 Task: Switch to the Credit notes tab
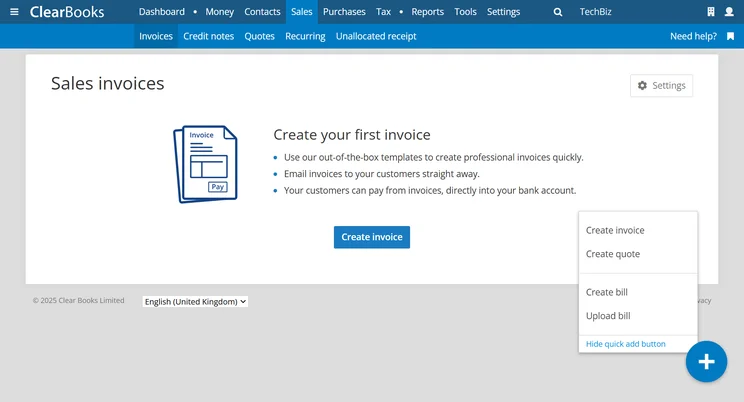pyautogui.click(x=208, y=36)
